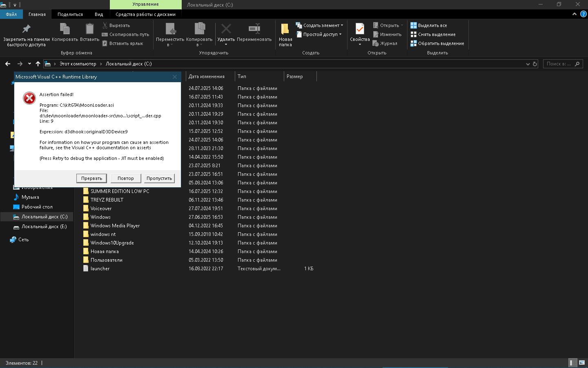Click Обратить выделение invert selection
The image size is (588, 368).
point(437,43)
